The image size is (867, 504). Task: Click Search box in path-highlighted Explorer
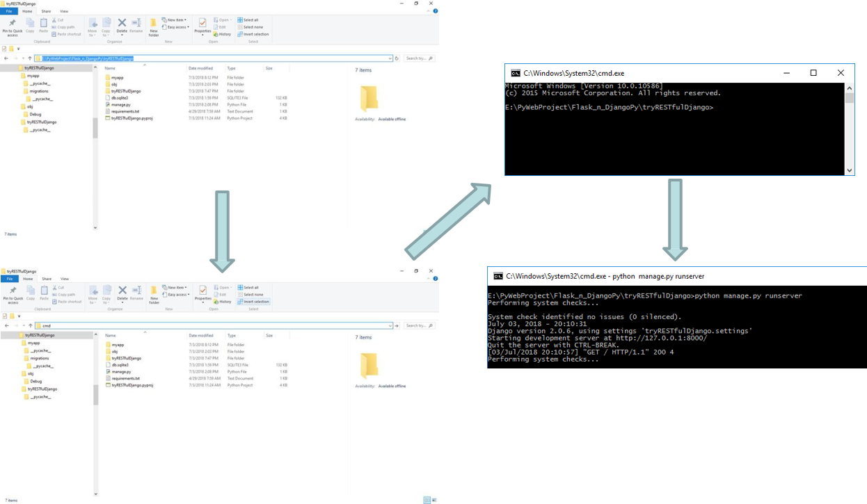pos(420,58)
